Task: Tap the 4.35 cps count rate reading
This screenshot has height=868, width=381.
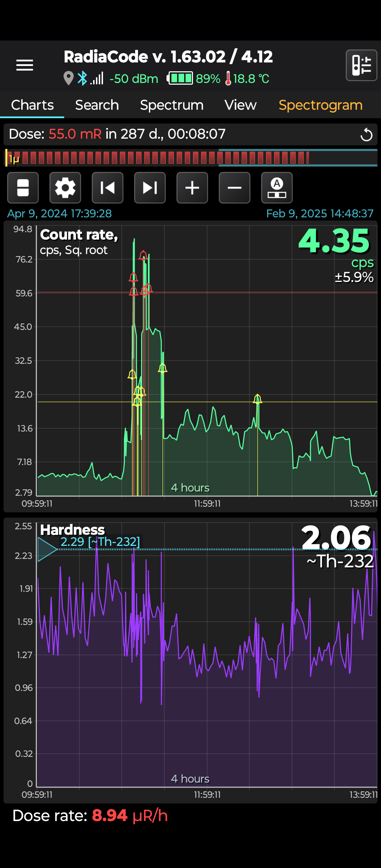Action: pos(334,241)
